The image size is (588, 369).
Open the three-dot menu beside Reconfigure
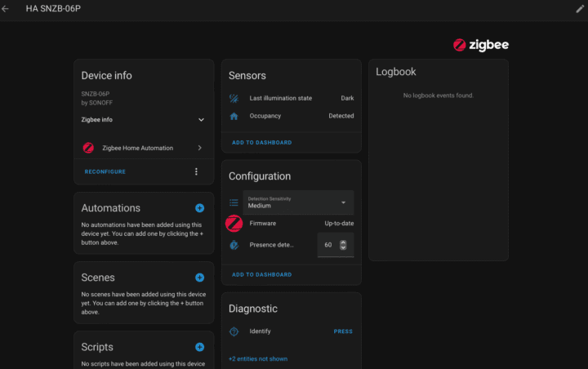[196, 171]
